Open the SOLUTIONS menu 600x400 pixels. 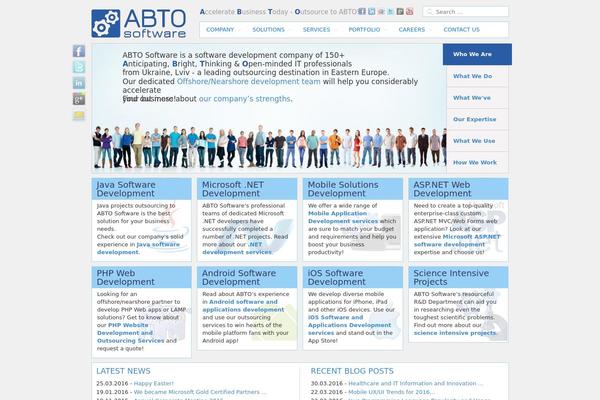[x=269, y=29]
